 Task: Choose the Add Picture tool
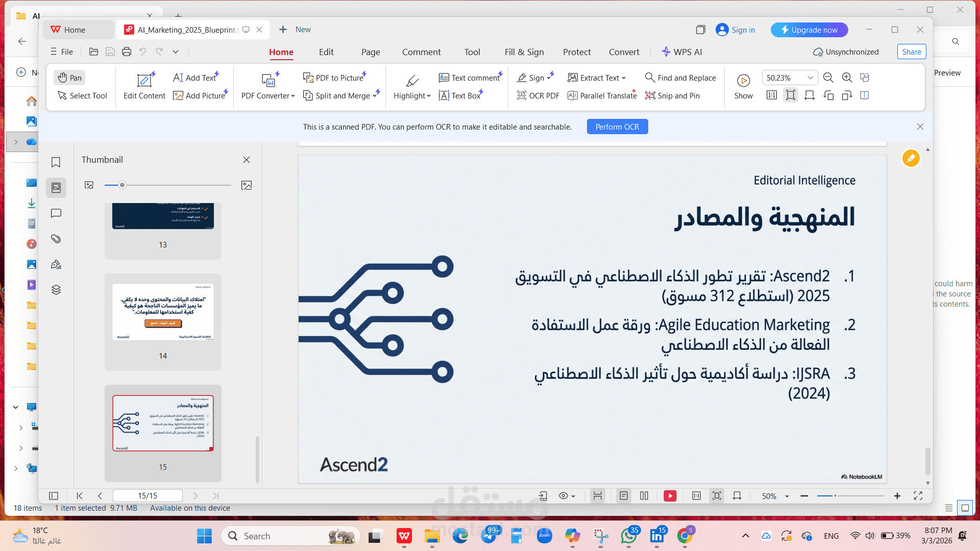click(x=199, y=95)
